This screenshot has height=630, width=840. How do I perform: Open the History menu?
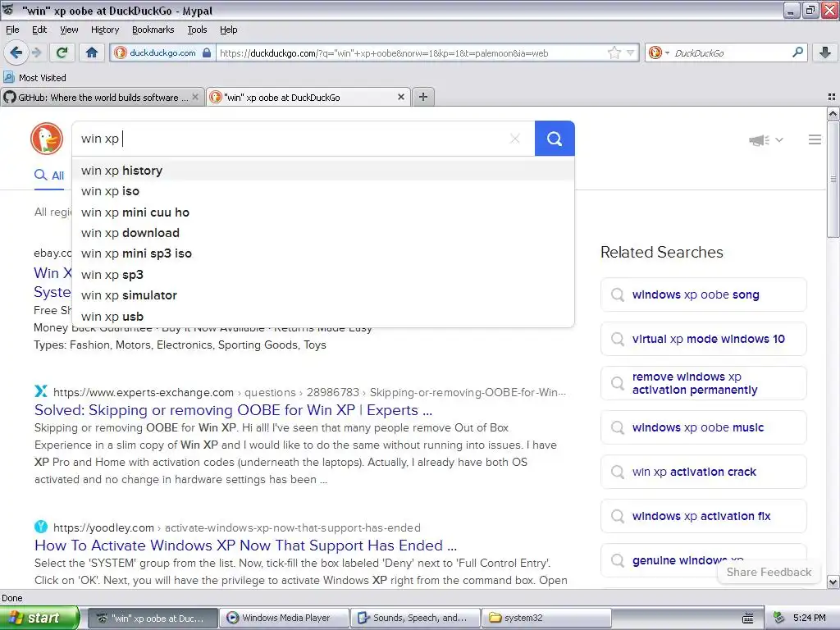click(104, 30)
